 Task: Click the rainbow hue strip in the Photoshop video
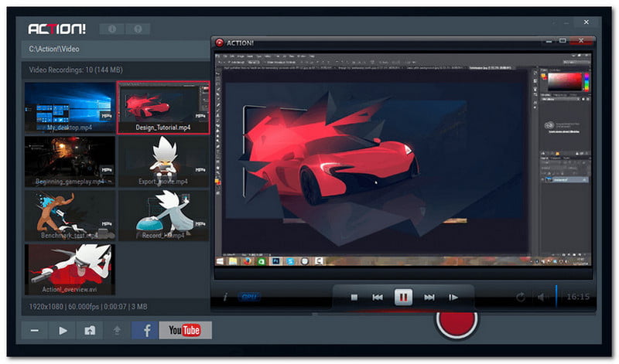coord(587,81)
